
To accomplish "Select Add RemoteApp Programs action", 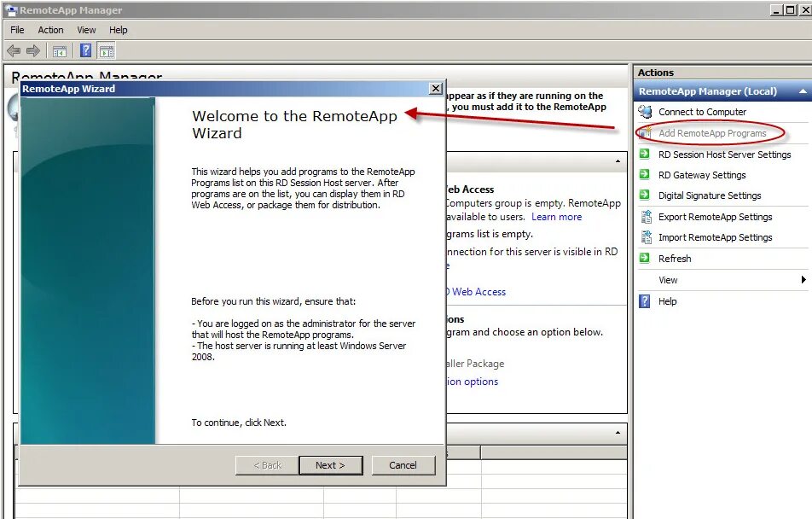I will (x=712, y=133).
